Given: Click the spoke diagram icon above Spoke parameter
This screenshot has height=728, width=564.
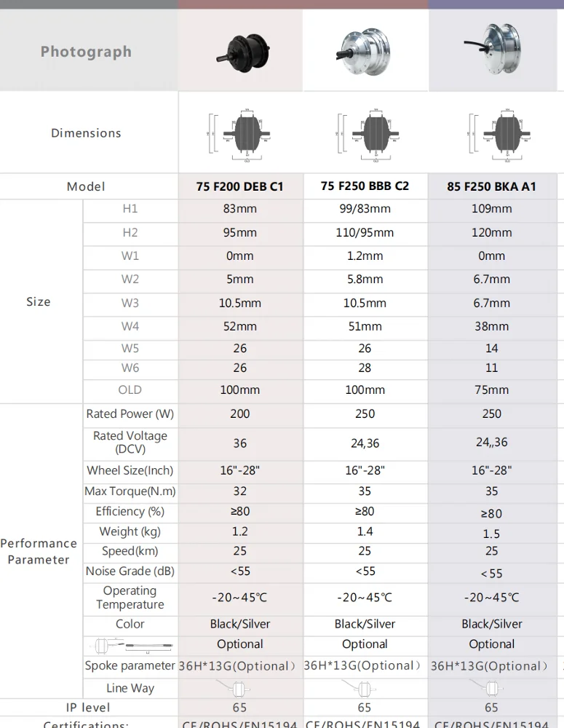Looking at the screenshot, I should [x=130, y=645].
